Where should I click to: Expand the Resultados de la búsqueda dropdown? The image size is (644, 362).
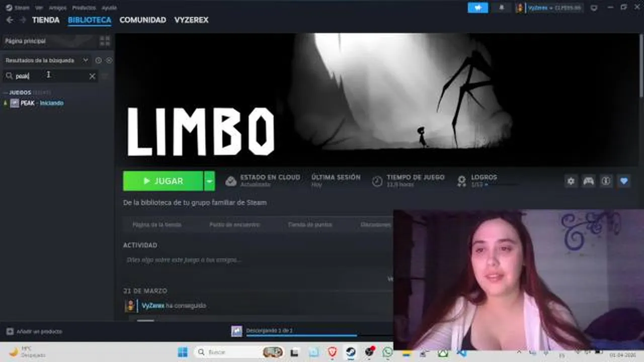click(46, 60)
